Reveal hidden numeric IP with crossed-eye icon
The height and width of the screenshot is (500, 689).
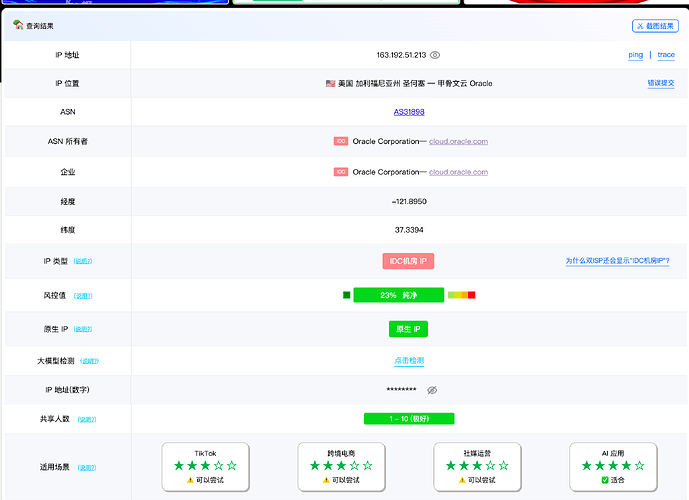click(432, 390)
